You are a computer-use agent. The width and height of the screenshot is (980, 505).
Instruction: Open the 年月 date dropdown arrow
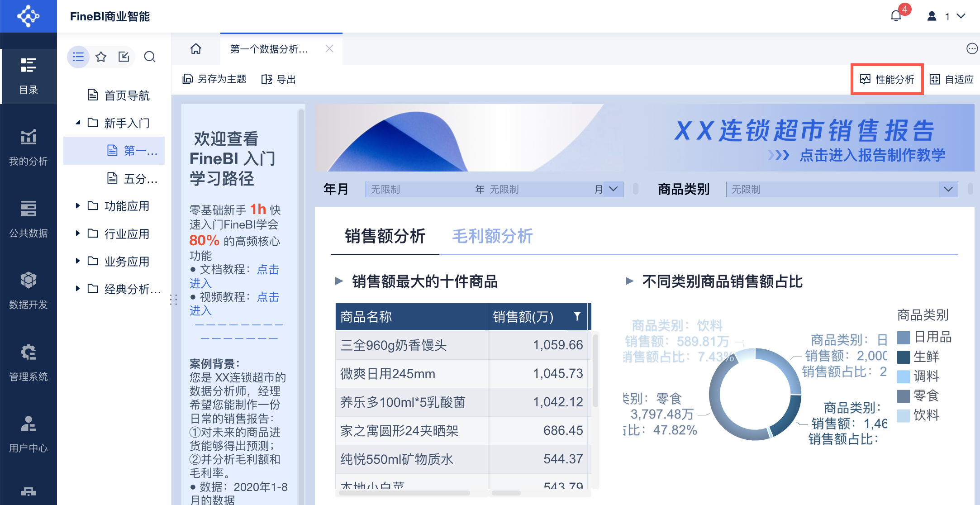coord(614,189)
